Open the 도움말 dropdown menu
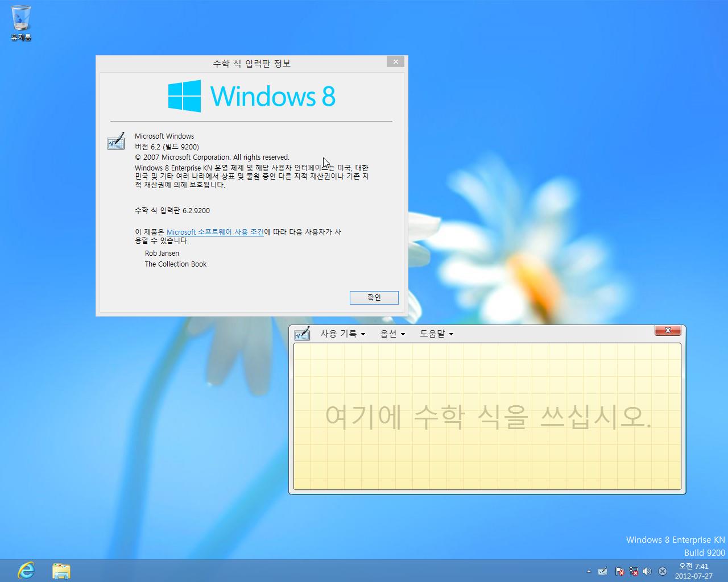Screen dimensions: 728x582 coord(436,334)
